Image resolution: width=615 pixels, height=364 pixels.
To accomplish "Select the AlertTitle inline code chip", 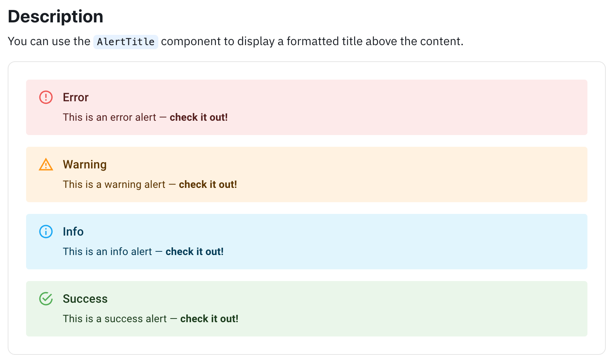I will pos(126,41).
